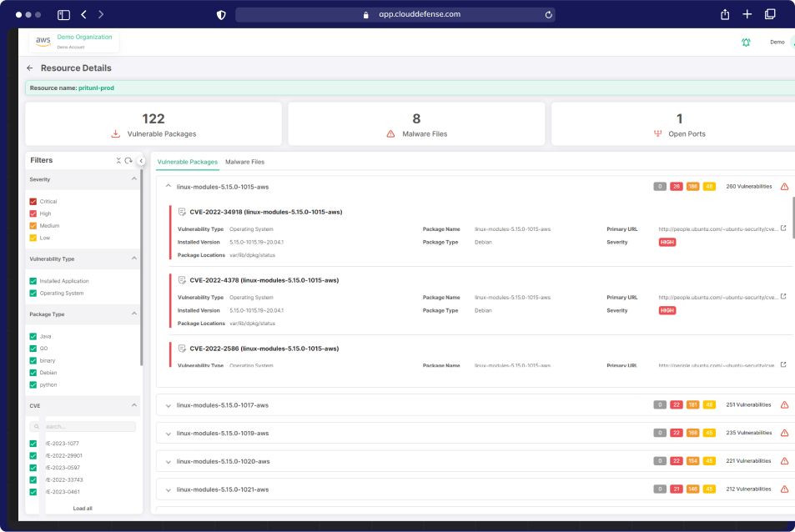Click the browser share icon

pyautogui.click(x=725, y=14)
